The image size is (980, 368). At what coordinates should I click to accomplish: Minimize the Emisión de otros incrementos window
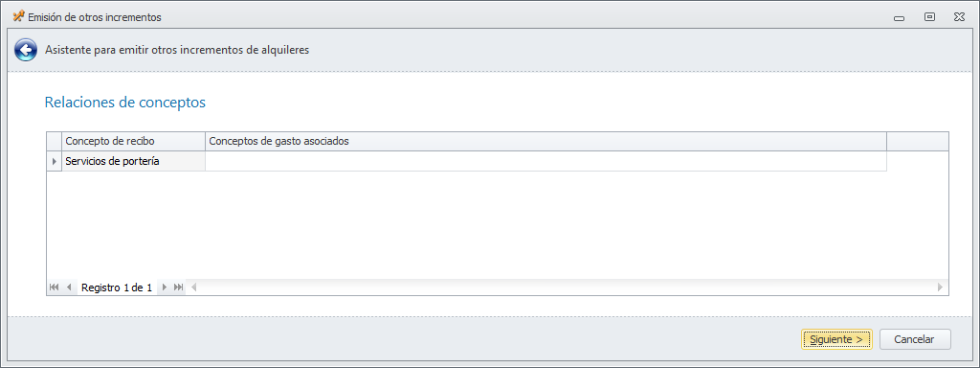tap(900, 17)
